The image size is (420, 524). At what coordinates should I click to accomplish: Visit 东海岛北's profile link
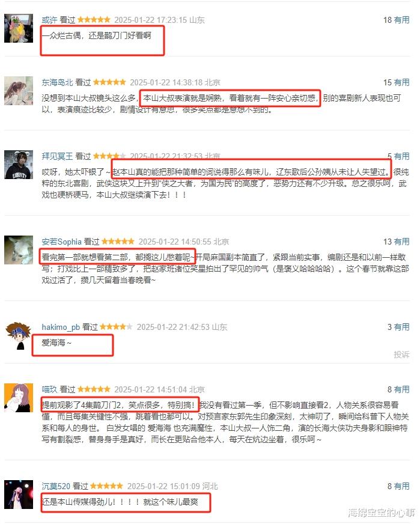point(57,82)
